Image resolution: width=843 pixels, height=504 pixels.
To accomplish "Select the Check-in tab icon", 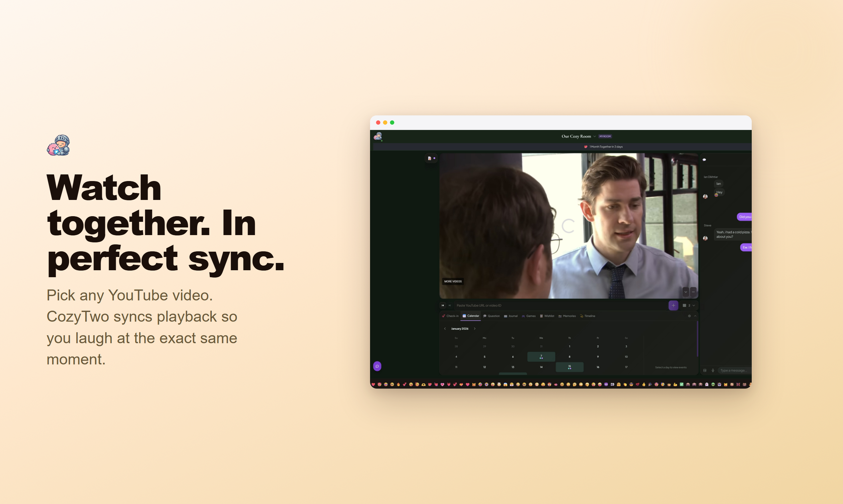I will pyautogui.click(x=444, y=316).
